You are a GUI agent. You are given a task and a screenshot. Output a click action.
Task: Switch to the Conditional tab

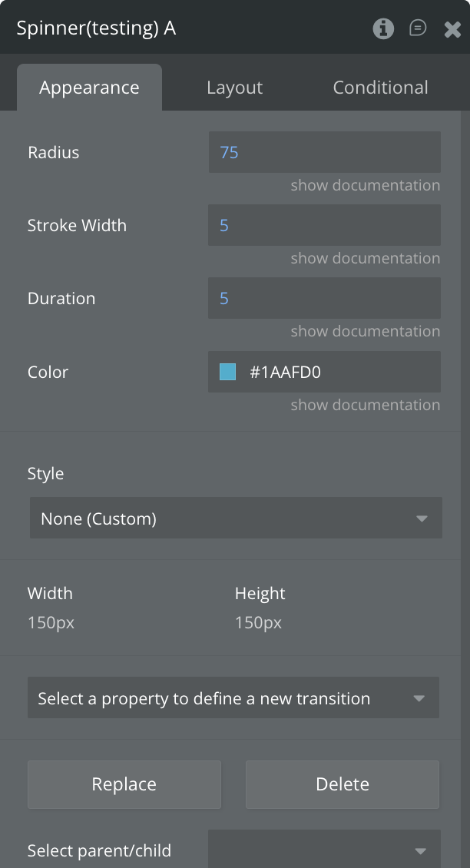click(380, 88)
